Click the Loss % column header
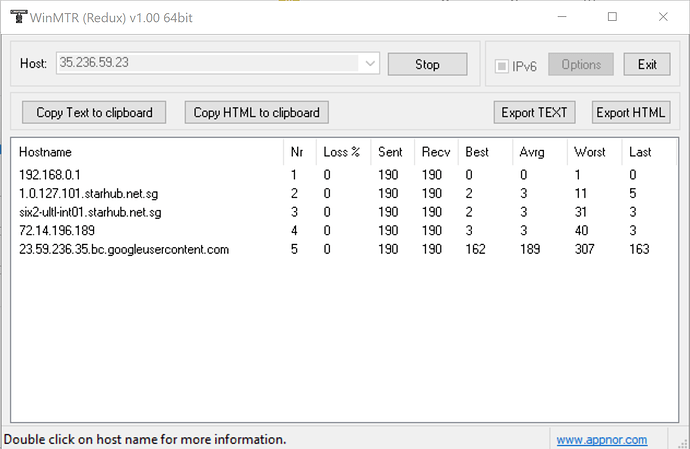 click(341, 152)
